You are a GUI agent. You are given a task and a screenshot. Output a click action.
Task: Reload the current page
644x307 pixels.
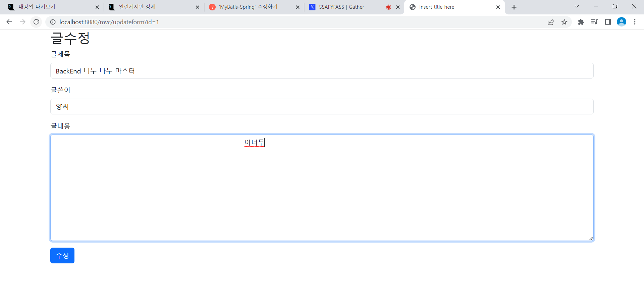point(36,22)
